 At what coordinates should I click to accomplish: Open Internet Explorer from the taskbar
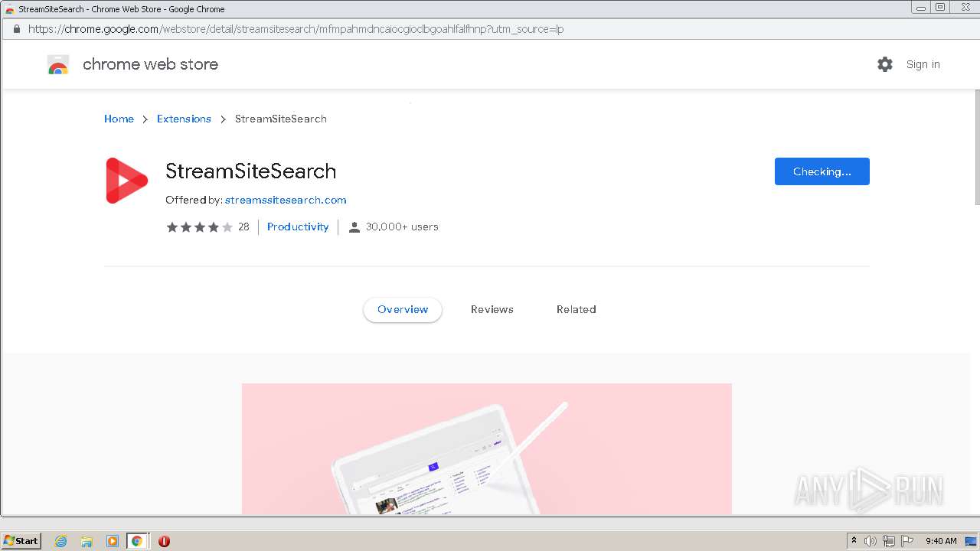(61, 541)
